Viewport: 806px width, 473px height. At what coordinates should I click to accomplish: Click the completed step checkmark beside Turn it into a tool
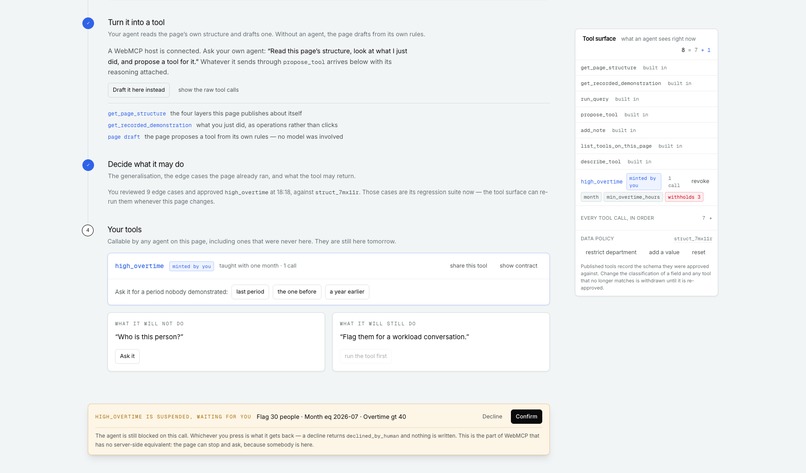(x=88, y=23)
